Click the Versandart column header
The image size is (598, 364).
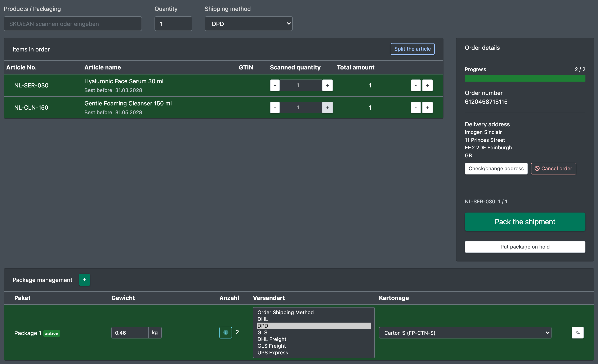pos(269,298)
